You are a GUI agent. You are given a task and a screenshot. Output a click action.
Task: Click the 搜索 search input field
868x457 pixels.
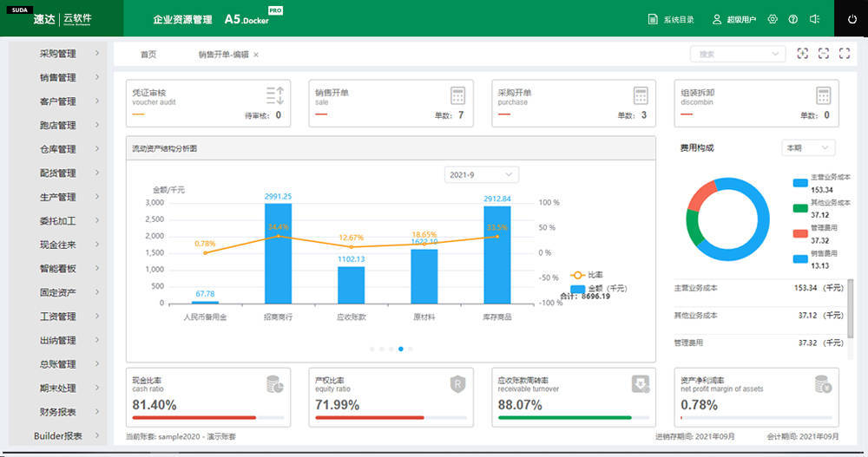click(x=731, y=54)
